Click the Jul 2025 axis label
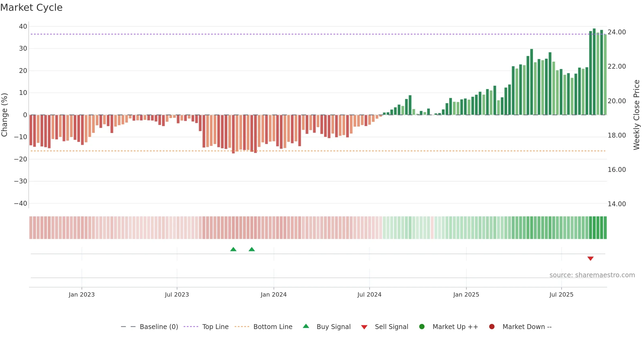Viewport: 644px width, 362px height. (x=561, y=294)
